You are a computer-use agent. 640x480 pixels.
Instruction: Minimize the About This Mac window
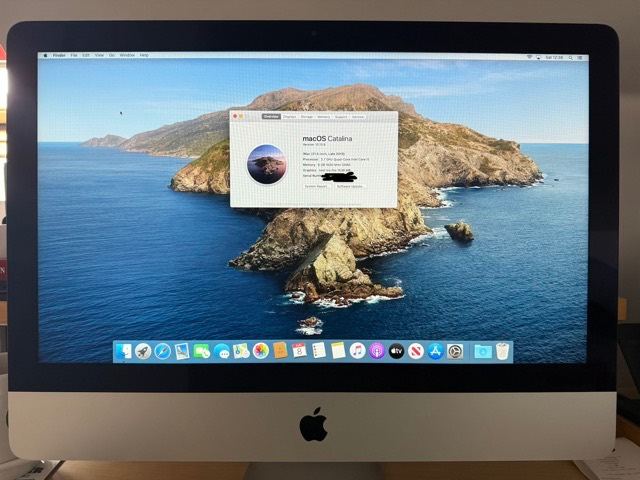[241, 117]
